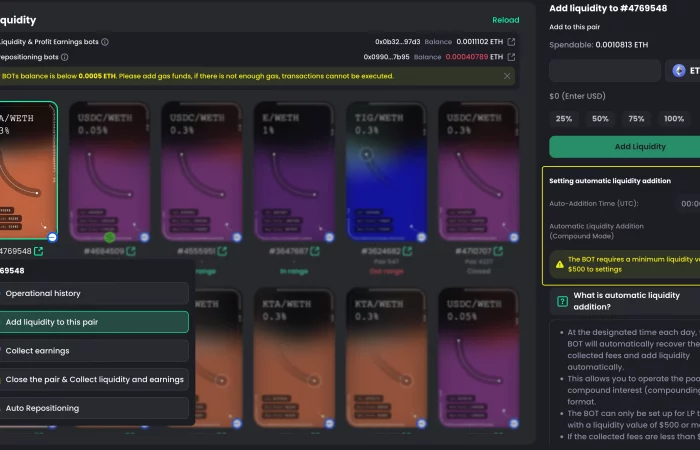700x450 pixels.
Task: Select the E/WETH 1% position card
Action: click(x=294, y=172)
